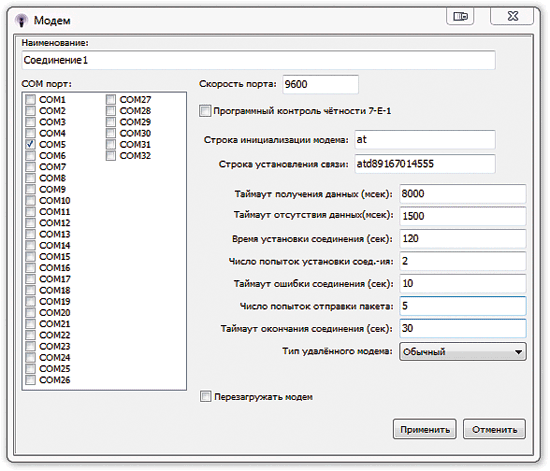Mark the COM8 checkbox
The height and width of the screenshot is (471, 550).
pos(31,178)
